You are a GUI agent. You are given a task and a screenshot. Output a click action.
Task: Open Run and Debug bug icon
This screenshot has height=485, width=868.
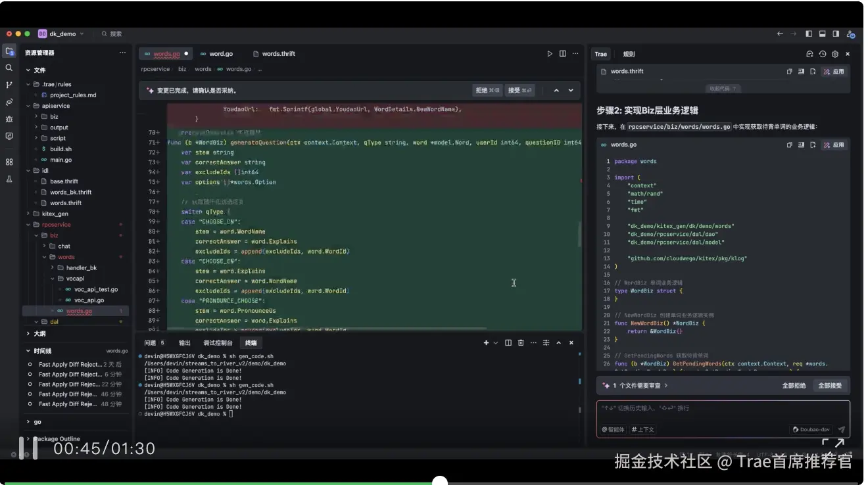click(9, 118)
